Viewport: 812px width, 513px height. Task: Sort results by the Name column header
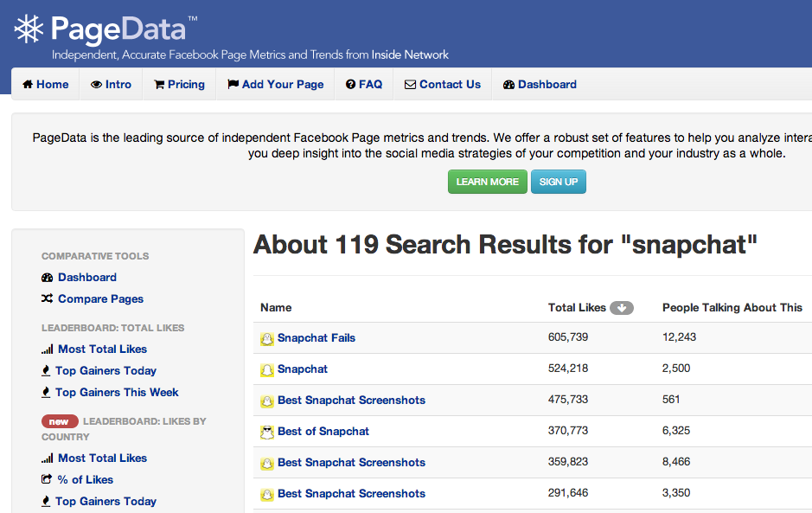[276, 308]
